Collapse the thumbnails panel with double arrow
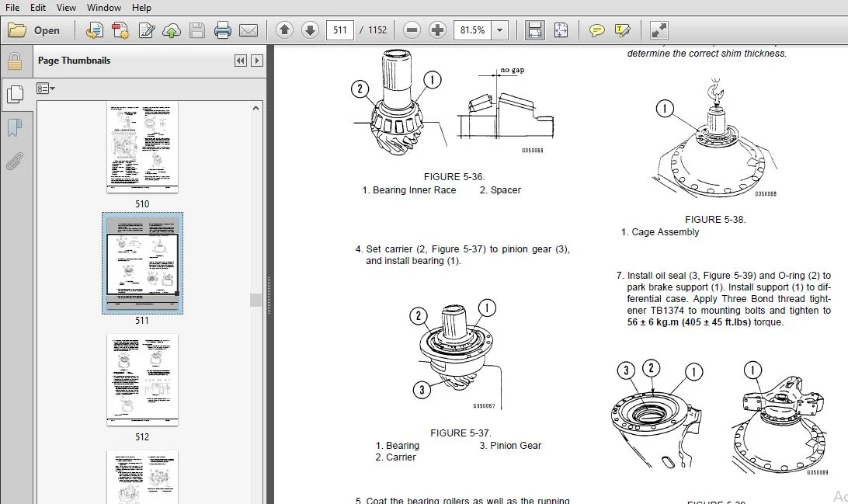Viewport: 848px width, 504px height. pos(241,61)
